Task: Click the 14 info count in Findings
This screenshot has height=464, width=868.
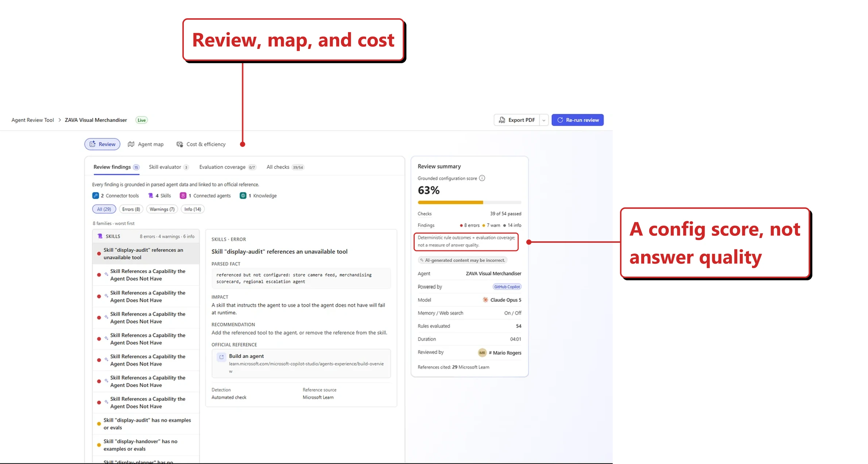Action: click(512, 226)
